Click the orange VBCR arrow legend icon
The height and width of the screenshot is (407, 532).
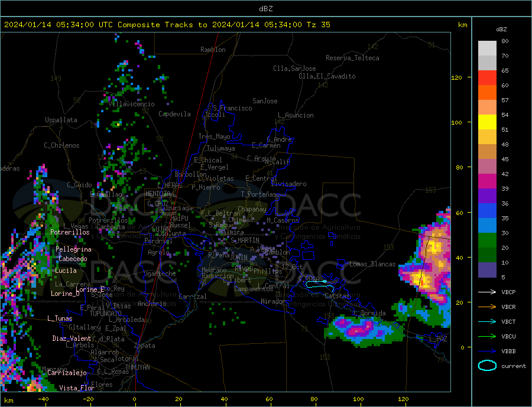pos(487,307)
